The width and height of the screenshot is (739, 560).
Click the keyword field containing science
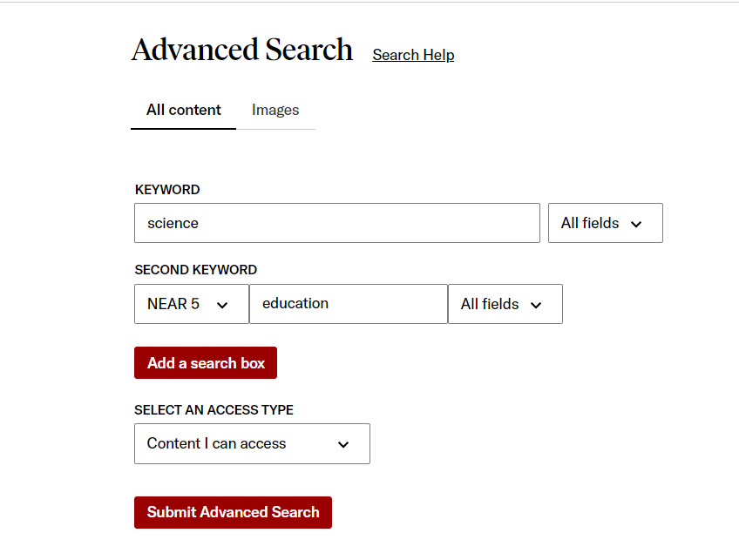[337, 223]
